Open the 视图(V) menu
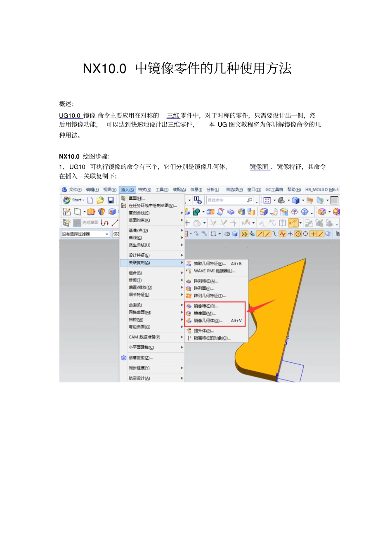The image size is (392, 555). 110,190
